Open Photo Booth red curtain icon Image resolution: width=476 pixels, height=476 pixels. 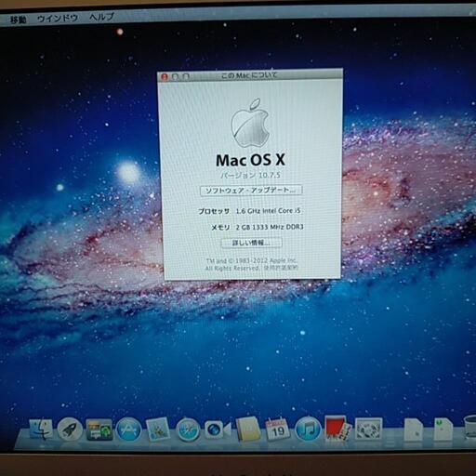[337, 429]
